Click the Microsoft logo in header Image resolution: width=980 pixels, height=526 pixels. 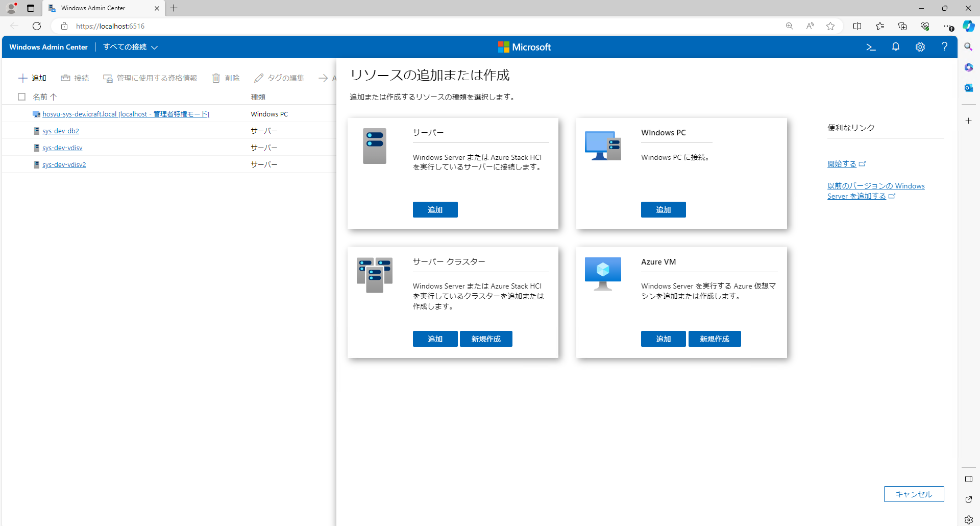(524, 47)
